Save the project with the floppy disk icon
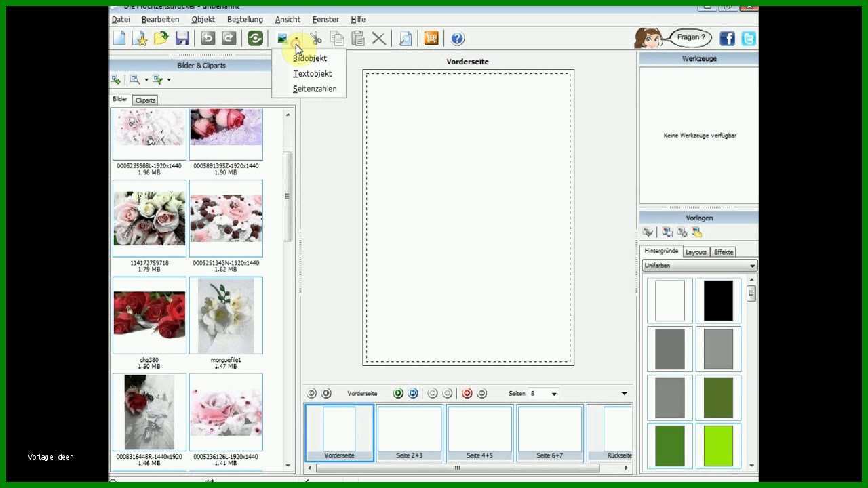The height and width of the screenshot is (488, 868). coord(182,39)
